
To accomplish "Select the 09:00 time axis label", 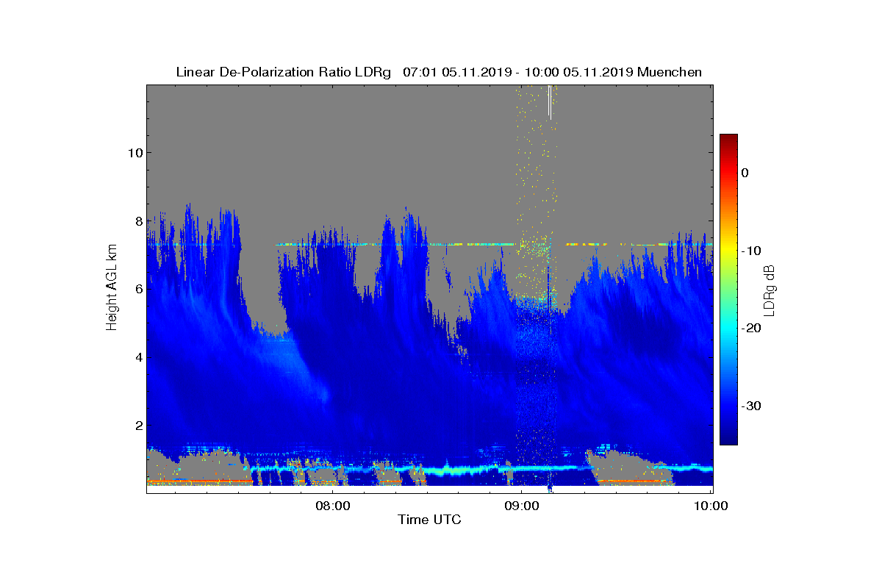I will pyautogui.click(x=522, y=506).
